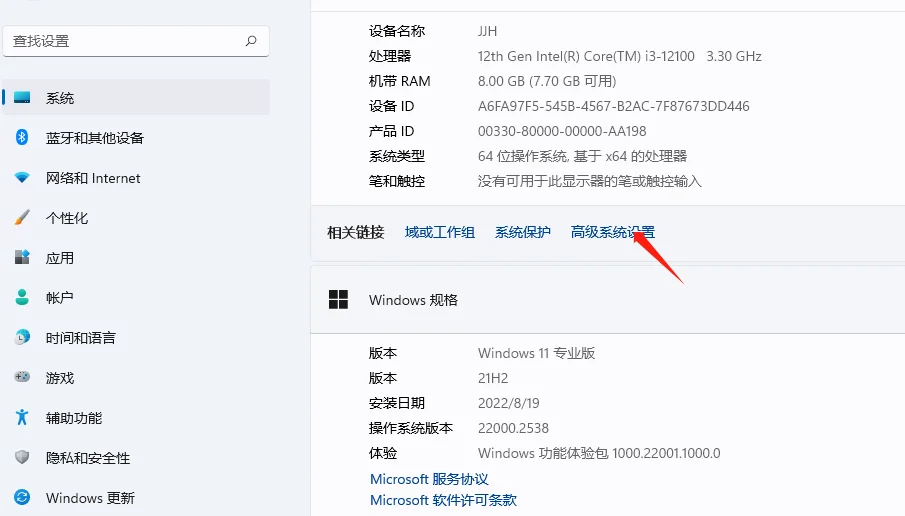Open 隐私和安全性 settings
The height and width of the screenshot is (516, 905).
pyautogui.click(x=136, y=457)
